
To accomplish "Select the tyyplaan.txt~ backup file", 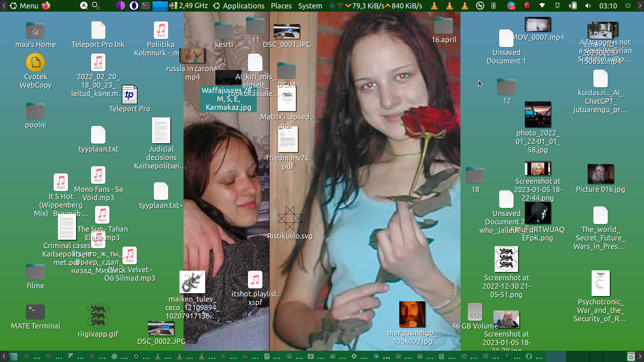I will pyautogui.click(x=161, y=196).
